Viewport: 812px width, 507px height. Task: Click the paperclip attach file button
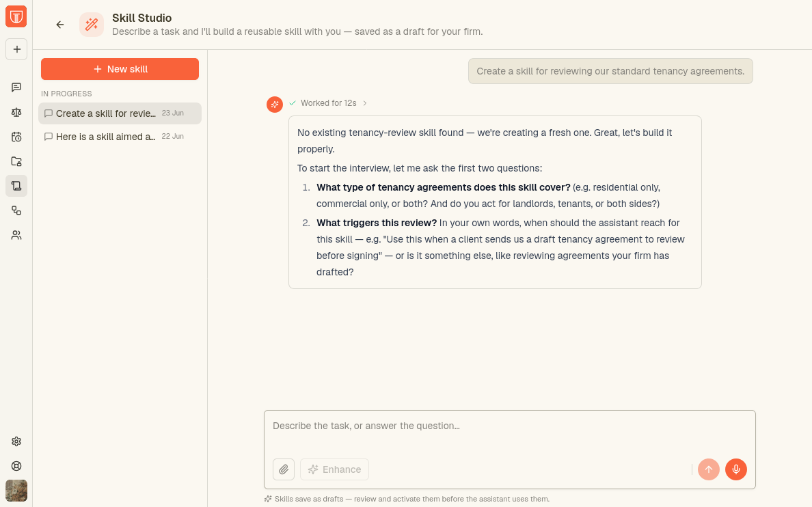coord(284,469)
